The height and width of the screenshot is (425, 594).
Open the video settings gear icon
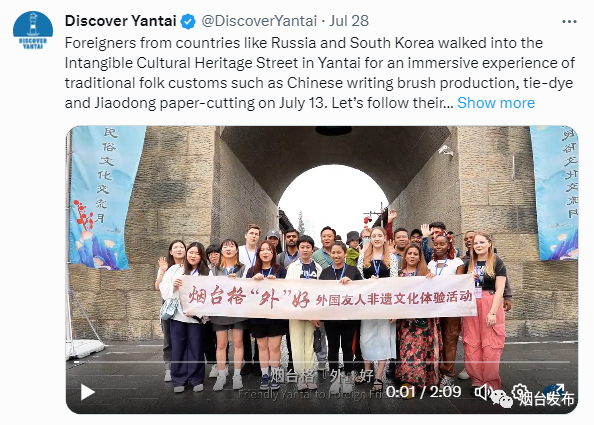pos(519,392)
